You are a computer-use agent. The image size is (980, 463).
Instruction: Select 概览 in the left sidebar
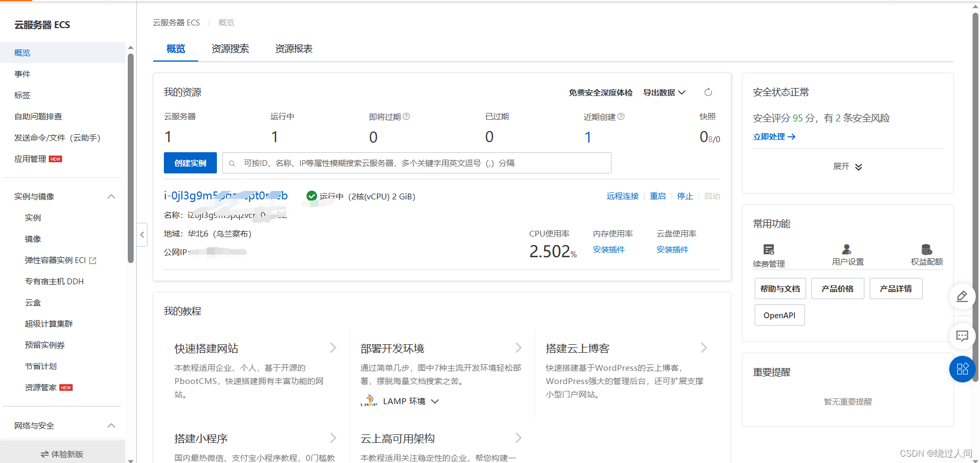pos(63,53)
